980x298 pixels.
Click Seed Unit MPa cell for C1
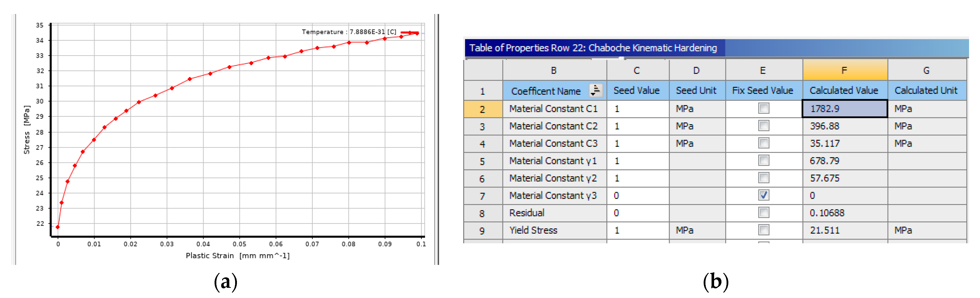pyautogui.click(x=697, y=109)
